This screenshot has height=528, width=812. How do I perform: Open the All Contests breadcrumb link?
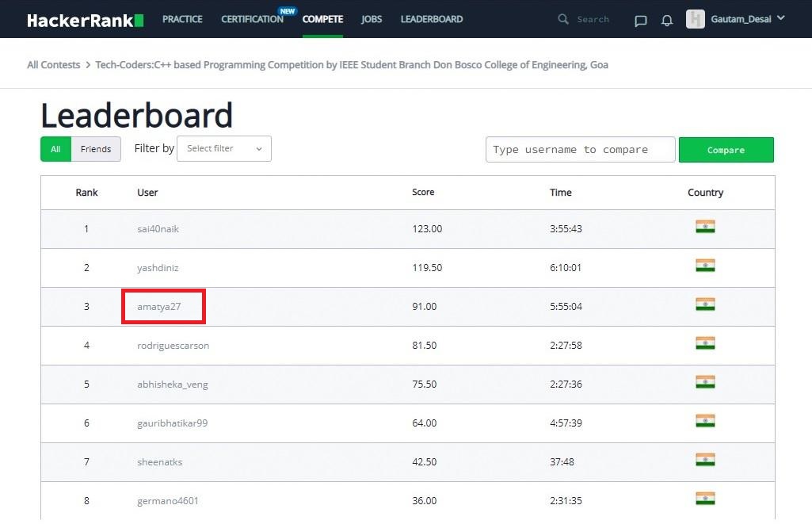tap(54, 65)
